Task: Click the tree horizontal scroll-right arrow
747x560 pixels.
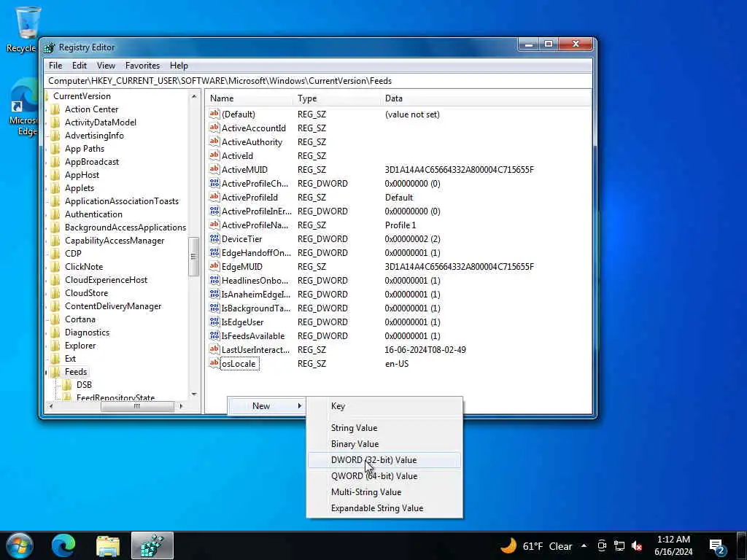Action: [x=181, y=406]
